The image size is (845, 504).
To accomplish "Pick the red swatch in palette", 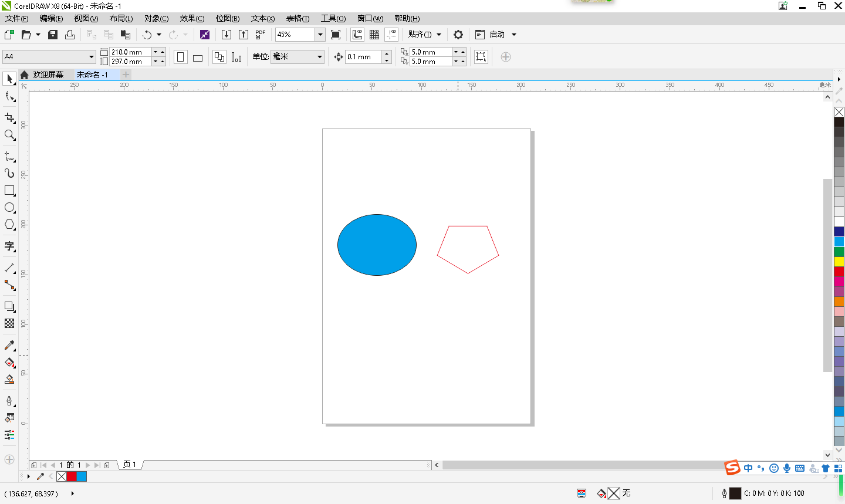I will pyautogui.click(x=839, y=272).
